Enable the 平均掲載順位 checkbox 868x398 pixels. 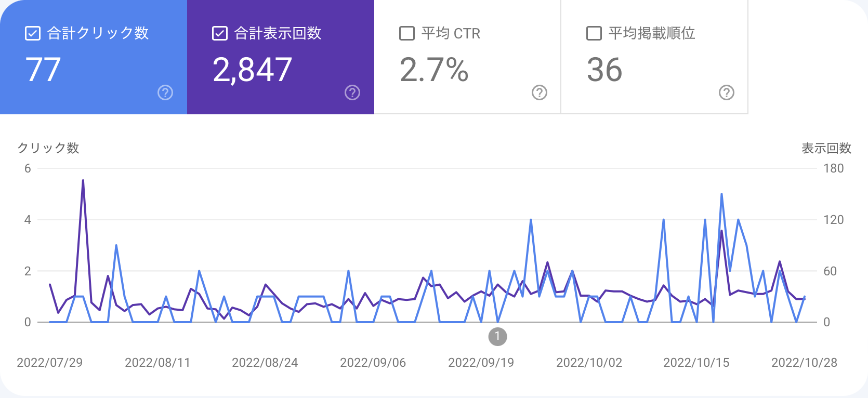[594, 33]
